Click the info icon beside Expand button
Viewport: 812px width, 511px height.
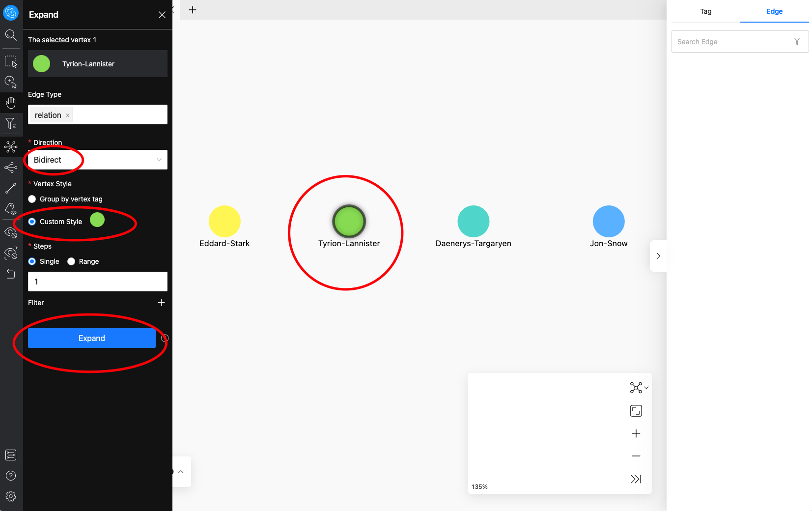(165, 338)
